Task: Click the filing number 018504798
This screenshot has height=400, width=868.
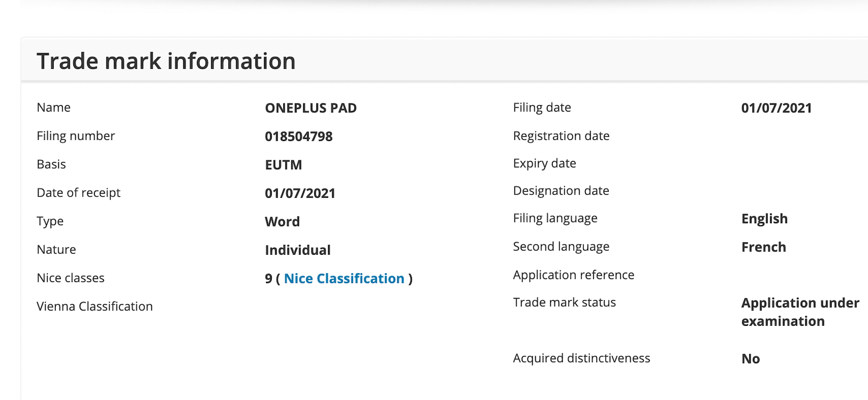Action: click(298, 137)
